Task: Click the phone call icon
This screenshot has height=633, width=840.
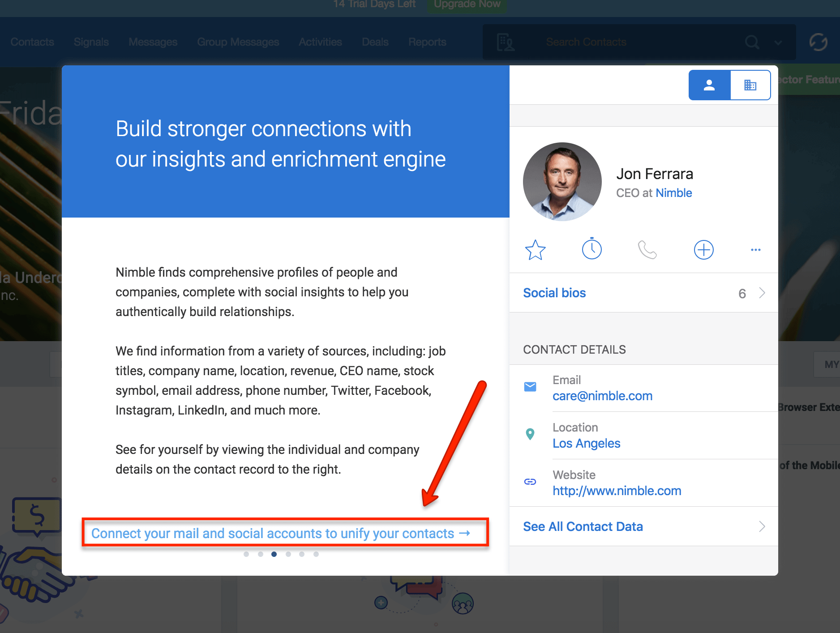Action: [x=647, y=250]
